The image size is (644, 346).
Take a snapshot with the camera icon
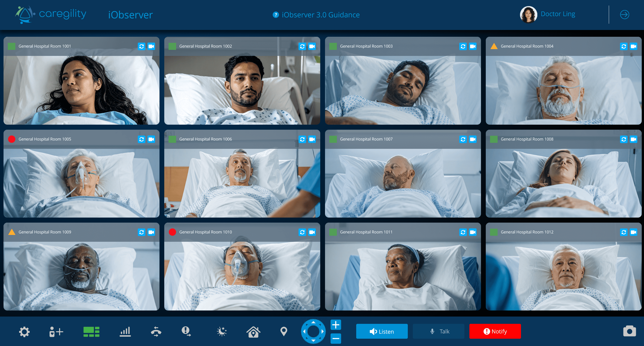click(x=629, y=331)
